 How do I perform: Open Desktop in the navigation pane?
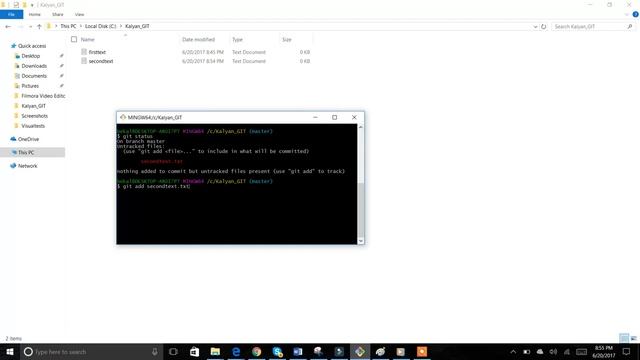click(x=31, y=56)
